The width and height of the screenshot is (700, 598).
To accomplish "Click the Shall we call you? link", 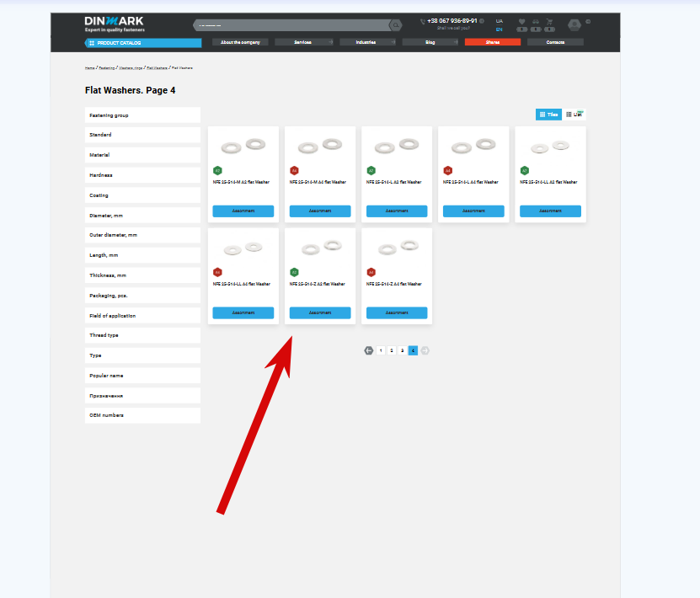I will [453, 28].
